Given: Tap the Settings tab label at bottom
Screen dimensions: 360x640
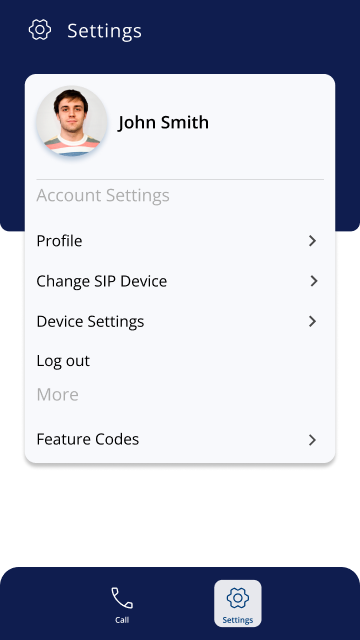Looking at the screenshot, I should point(238,620).
